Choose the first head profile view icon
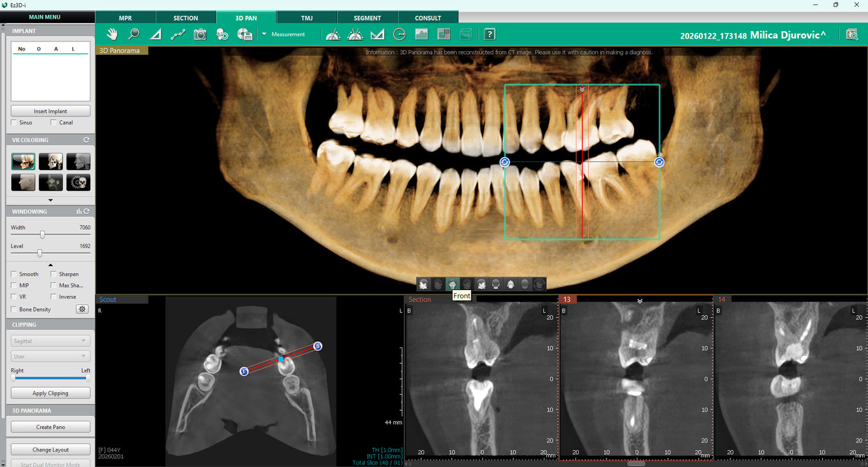Viewport: 868px width, 467px height. pyautogui.click(x=424, y=284)
